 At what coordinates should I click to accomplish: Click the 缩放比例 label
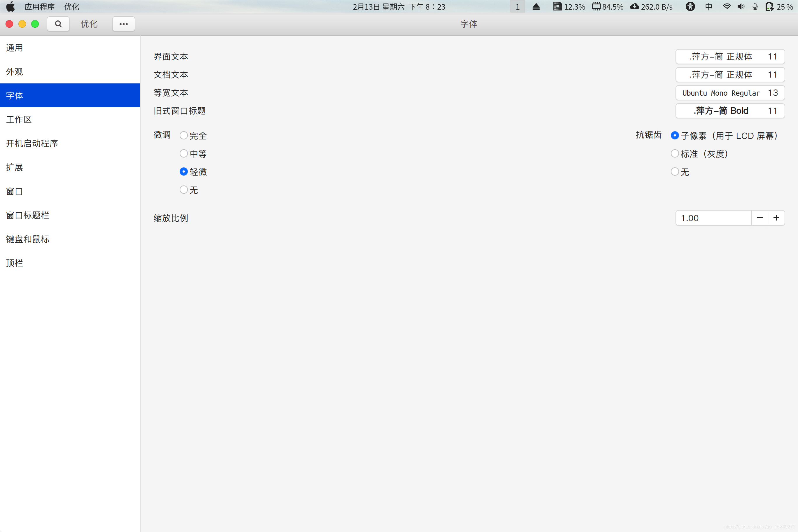click(171, 218)
